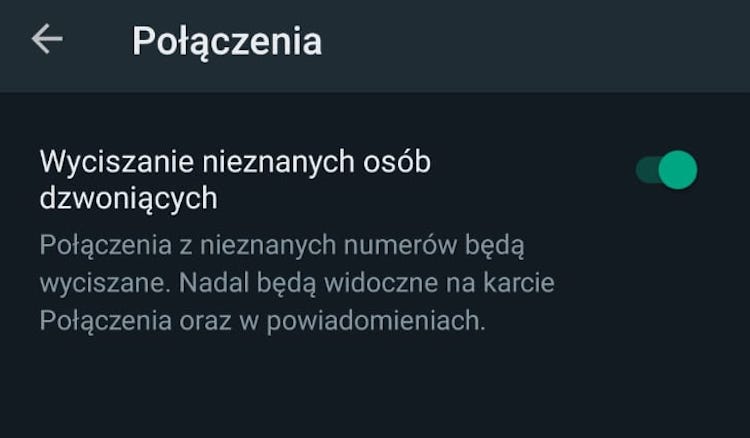Switch off the unknown callers mute toggle

pos(666,170)
